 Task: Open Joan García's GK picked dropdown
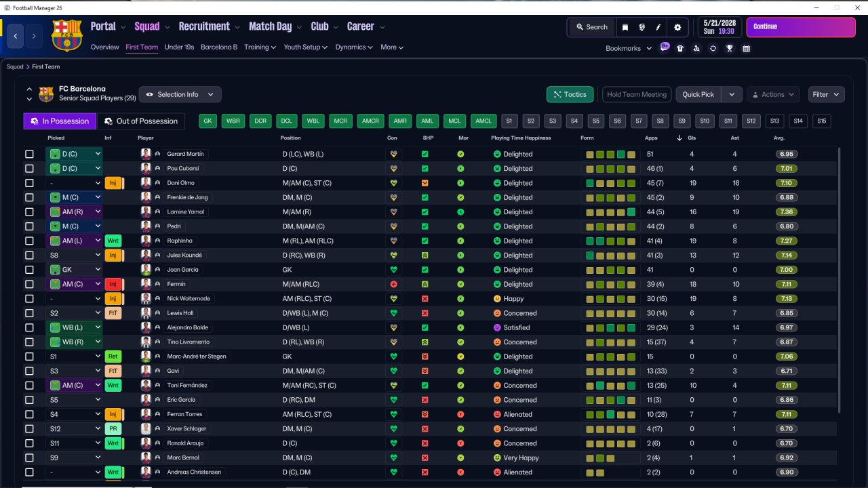point(74,270)
